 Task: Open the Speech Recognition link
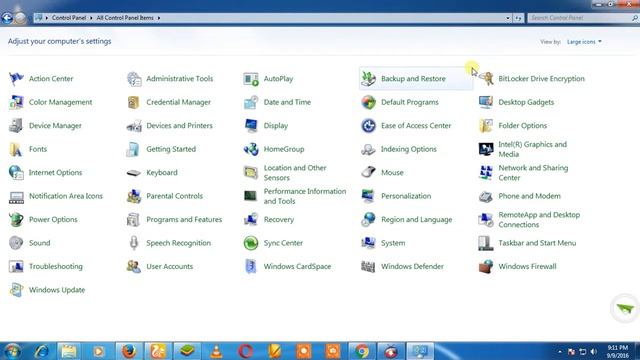point(178,243)
